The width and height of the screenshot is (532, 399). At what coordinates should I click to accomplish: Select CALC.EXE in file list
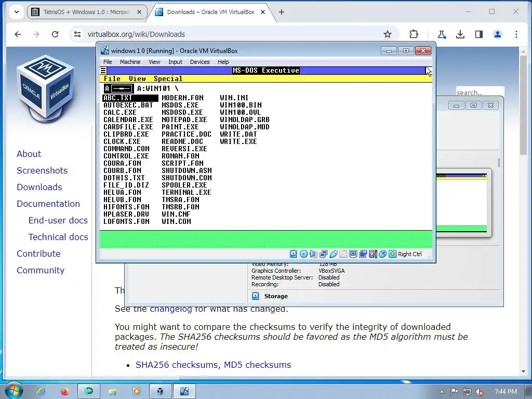click(120, 112)
